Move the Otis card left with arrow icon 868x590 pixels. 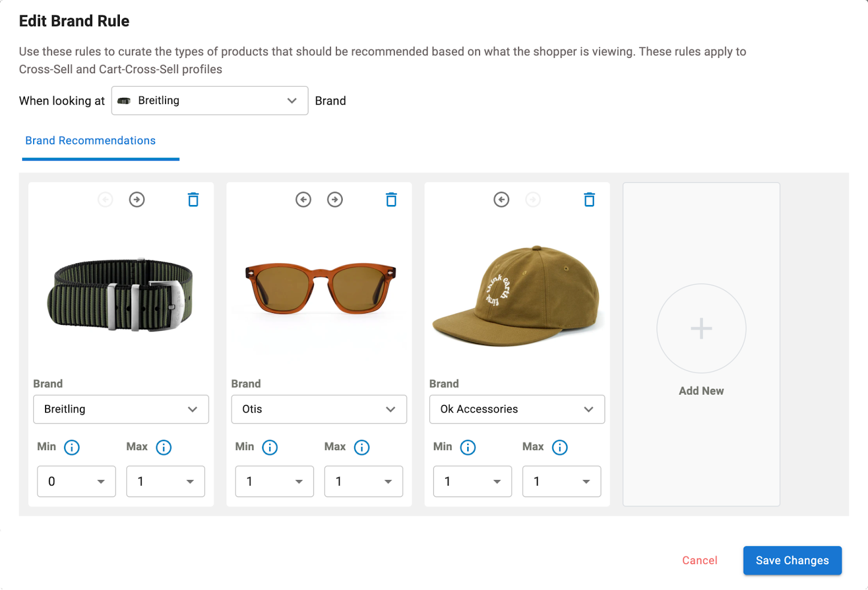coord(303,200)
